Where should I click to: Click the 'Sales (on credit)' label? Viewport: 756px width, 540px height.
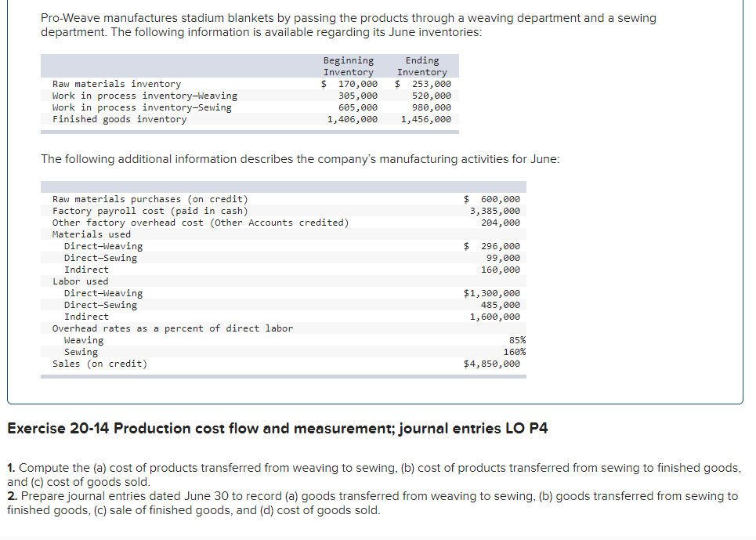99,364
